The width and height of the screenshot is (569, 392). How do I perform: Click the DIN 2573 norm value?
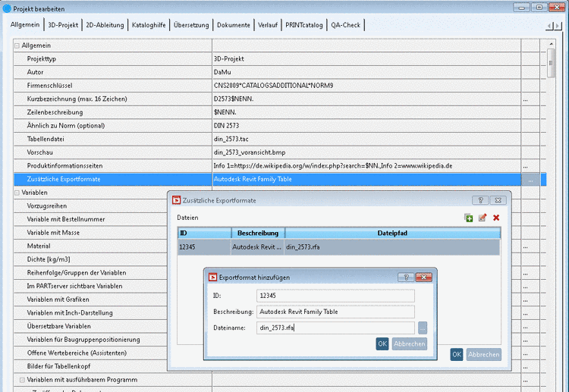tap(226, 126)
